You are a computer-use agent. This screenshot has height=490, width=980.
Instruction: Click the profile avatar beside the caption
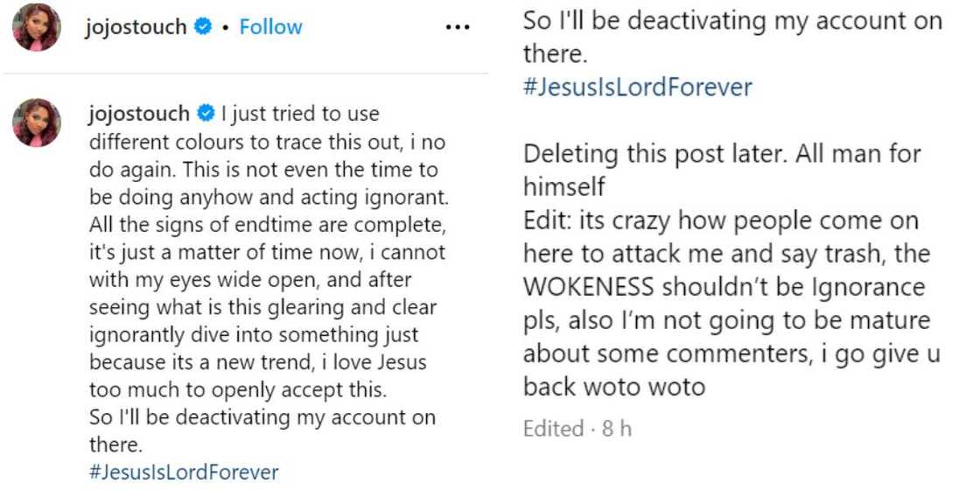click(37, 122)
